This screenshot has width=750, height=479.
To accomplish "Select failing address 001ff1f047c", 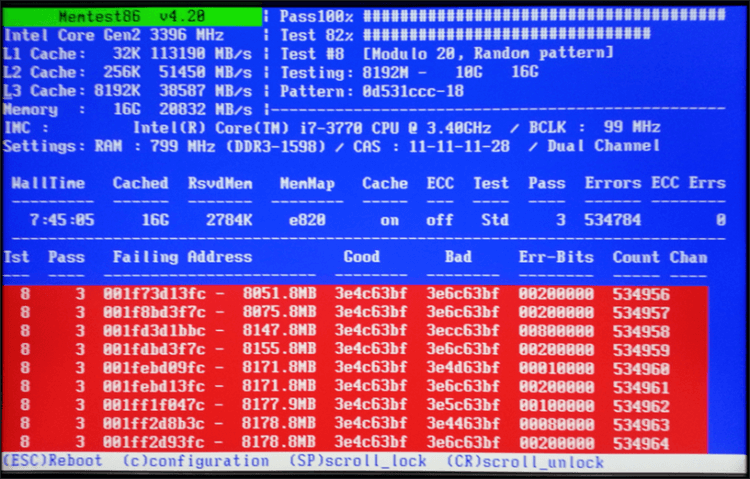I will (154, 405).
